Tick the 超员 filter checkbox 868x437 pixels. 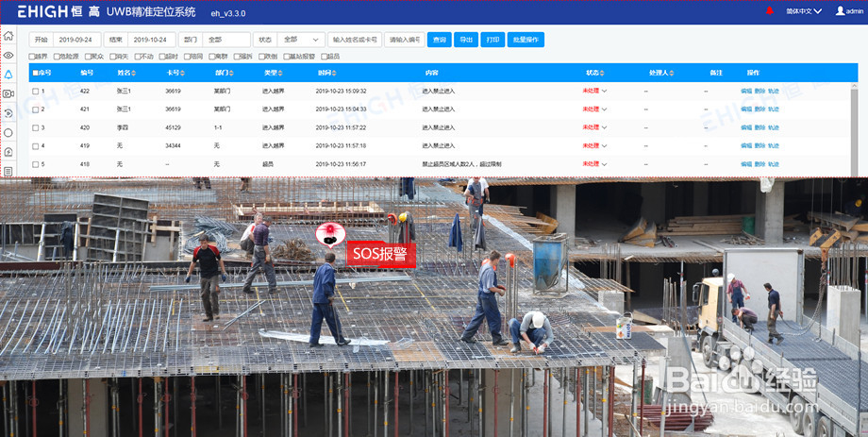point(324,57)
